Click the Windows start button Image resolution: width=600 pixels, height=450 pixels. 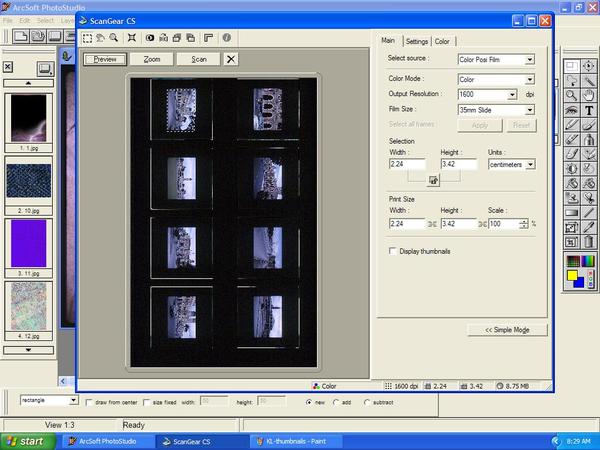[28, 442]
